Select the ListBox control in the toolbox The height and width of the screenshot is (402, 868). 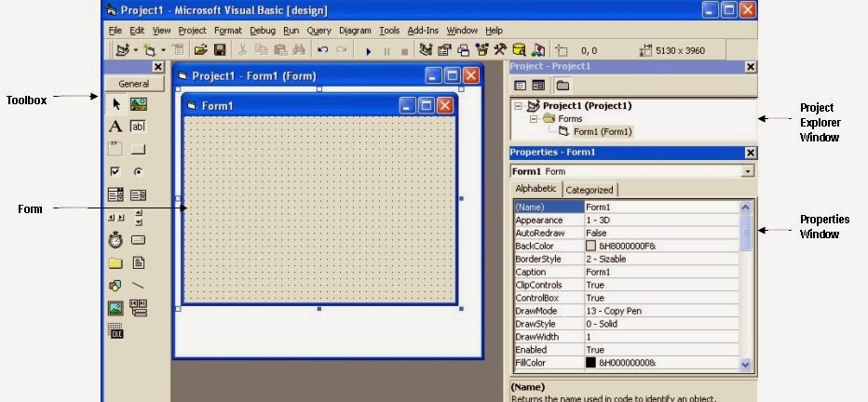point(138,194)
